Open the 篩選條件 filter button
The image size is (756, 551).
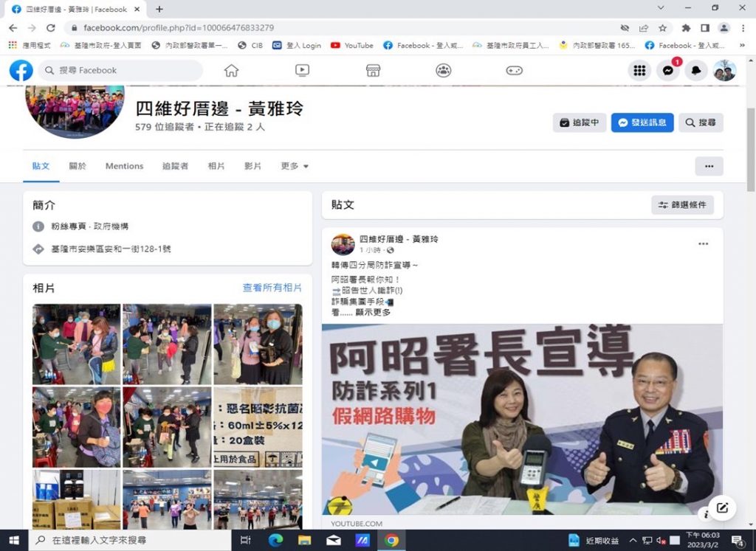point(682,204)
